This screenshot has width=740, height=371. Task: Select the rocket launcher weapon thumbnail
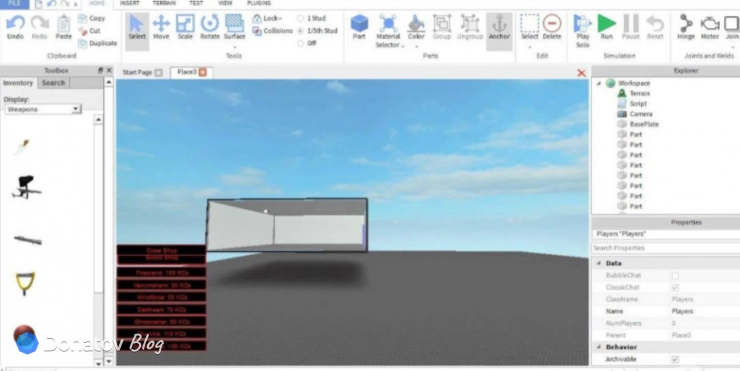28,240
